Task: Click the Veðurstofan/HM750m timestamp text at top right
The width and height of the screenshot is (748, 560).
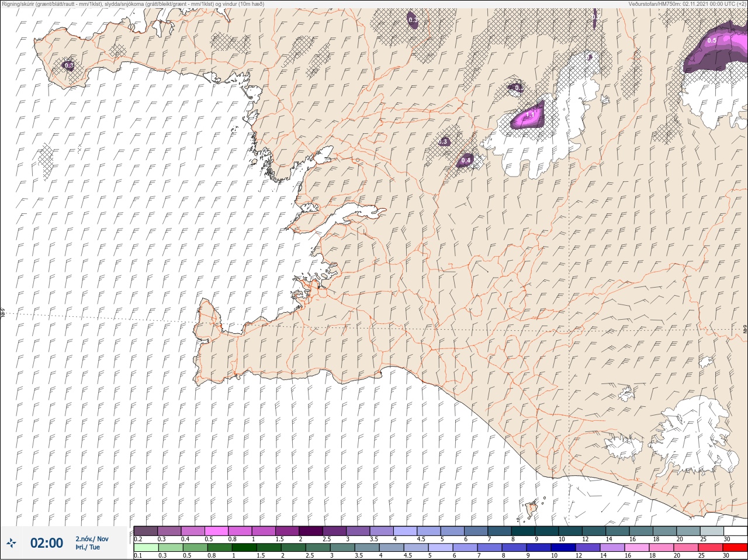Action: tap(687, 4)
